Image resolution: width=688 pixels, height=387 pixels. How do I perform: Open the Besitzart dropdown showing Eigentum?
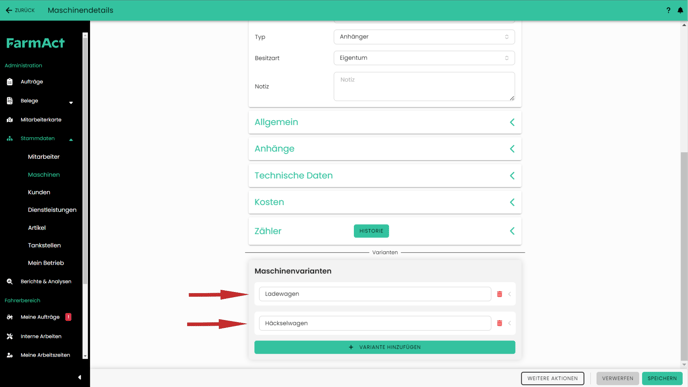click(x=424, y=58)
